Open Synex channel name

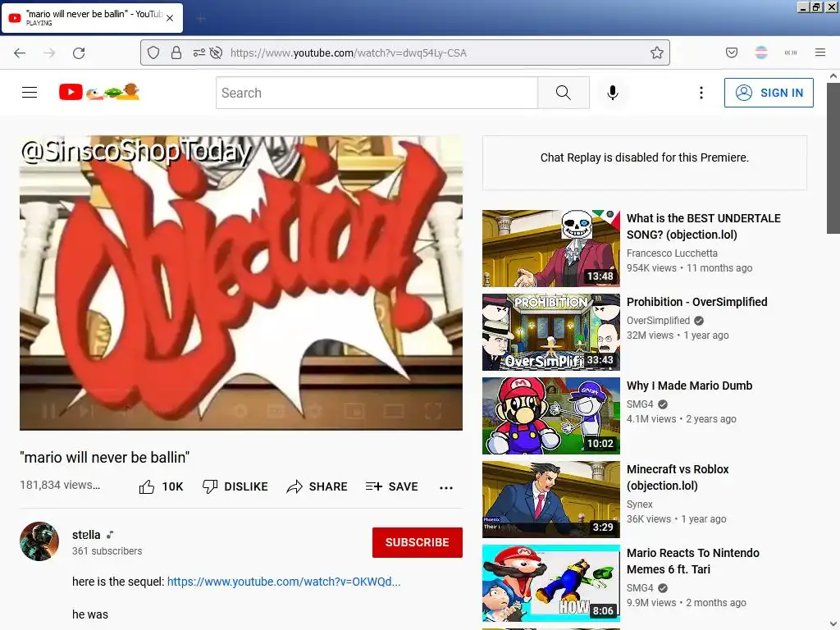(640, 504)
